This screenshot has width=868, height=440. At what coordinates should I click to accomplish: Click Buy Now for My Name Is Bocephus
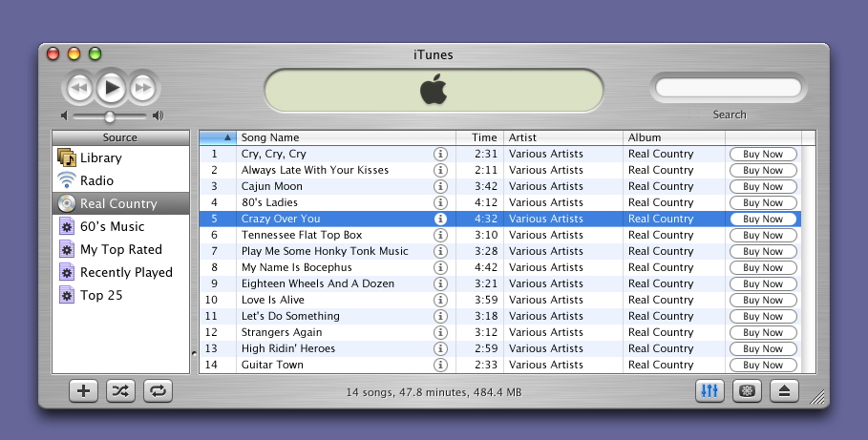(x=763, y=267)
